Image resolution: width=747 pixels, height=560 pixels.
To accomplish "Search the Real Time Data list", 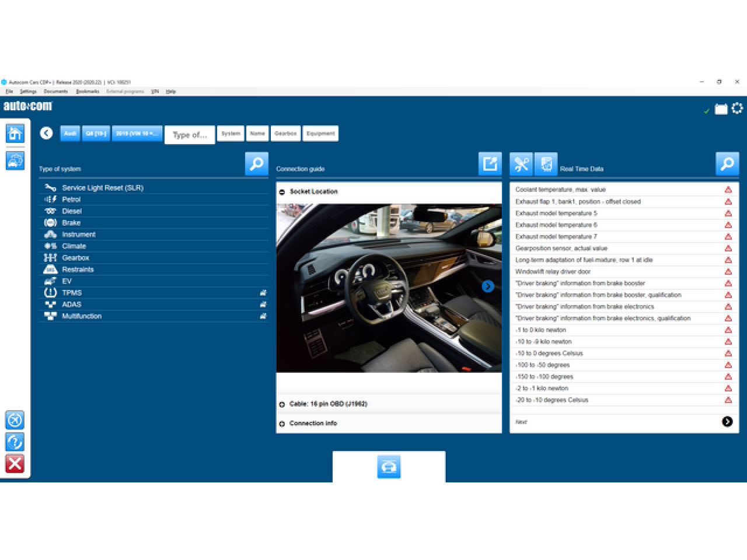I will (727, 164).
